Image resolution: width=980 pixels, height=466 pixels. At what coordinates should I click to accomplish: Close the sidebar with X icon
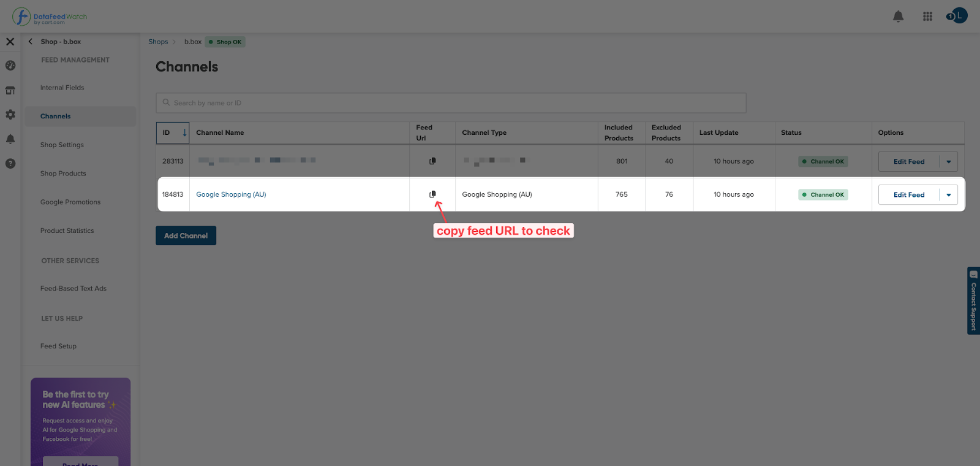tap(10, 42)
